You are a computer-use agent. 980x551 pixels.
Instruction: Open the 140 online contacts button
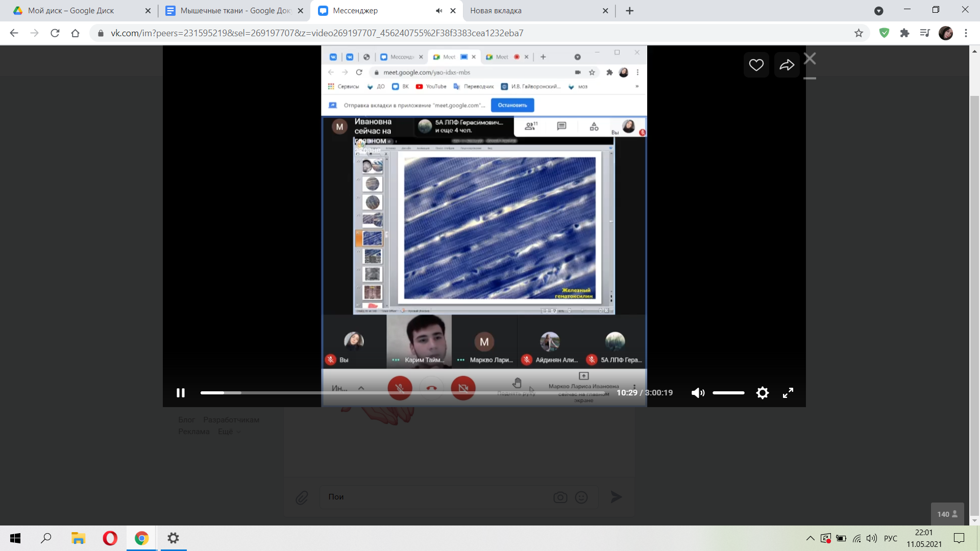(x=947, y=514)
